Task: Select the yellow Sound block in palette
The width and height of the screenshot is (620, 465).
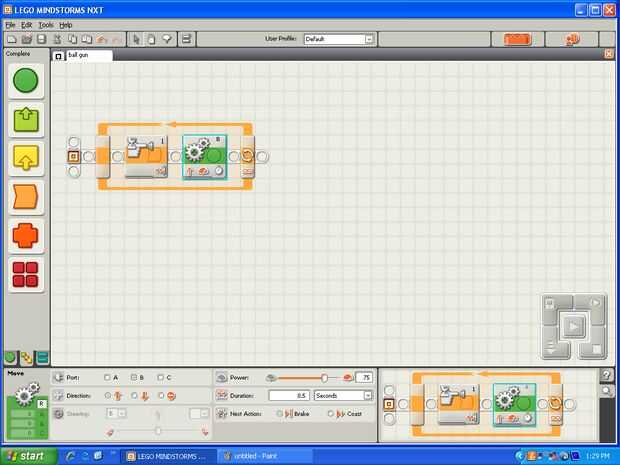Action: click(26, 158)
